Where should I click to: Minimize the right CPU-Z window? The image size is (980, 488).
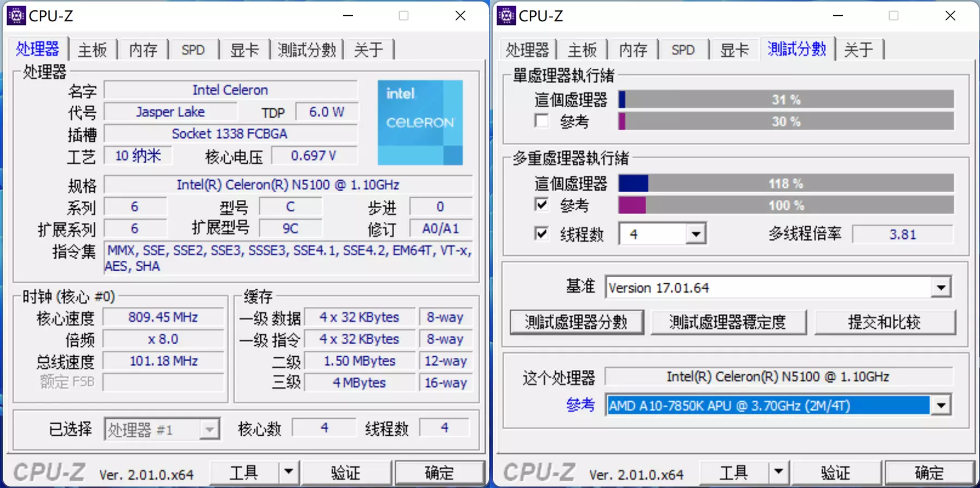(838, 16)
